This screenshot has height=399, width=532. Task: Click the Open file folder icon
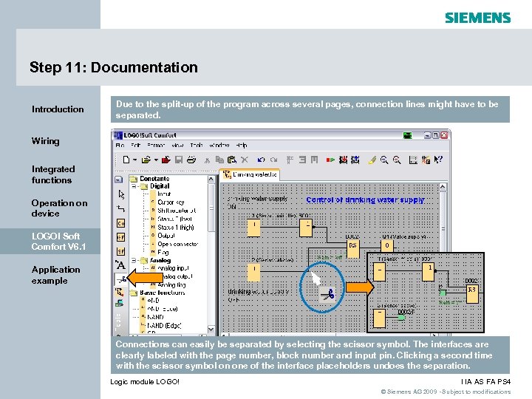146,160
